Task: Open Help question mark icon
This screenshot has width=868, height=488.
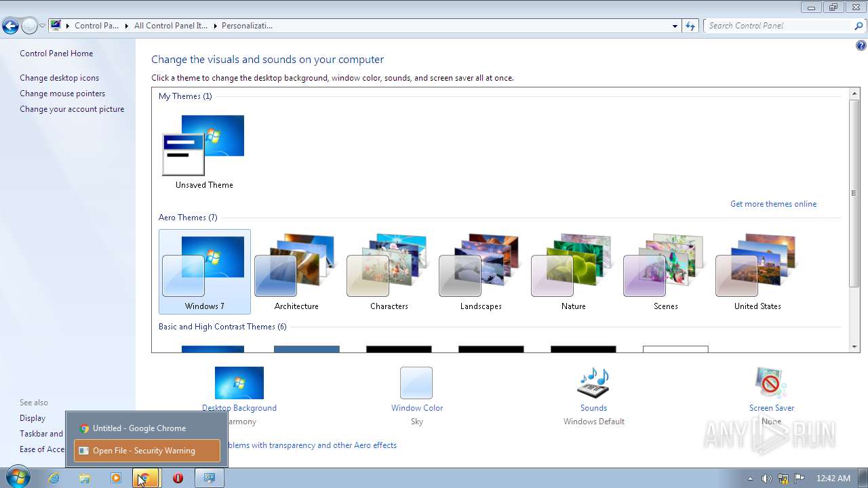Action: 861,46
